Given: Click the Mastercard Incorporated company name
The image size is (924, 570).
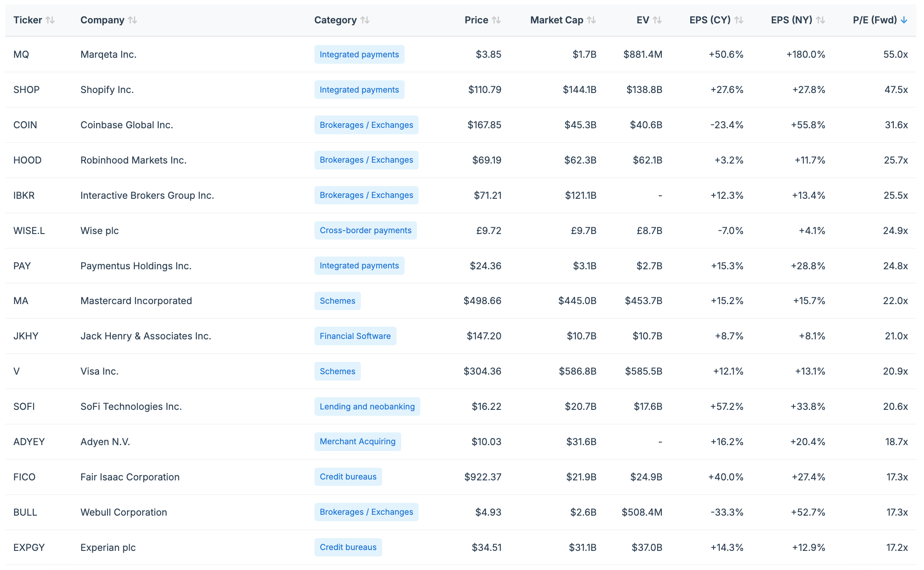Looking at the screenshot, I should pos(136,301).
